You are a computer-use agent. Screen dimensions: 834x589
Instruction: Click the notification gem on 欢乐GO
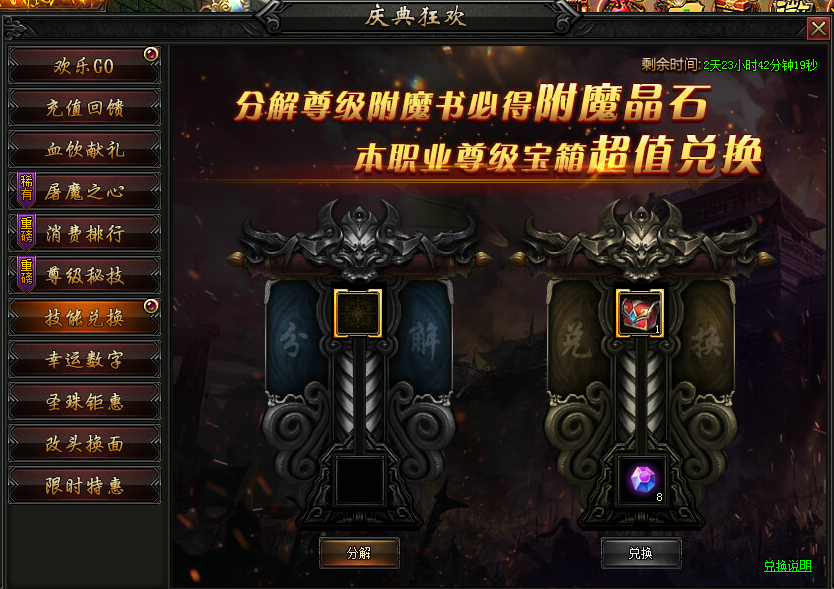coord(151,54)
